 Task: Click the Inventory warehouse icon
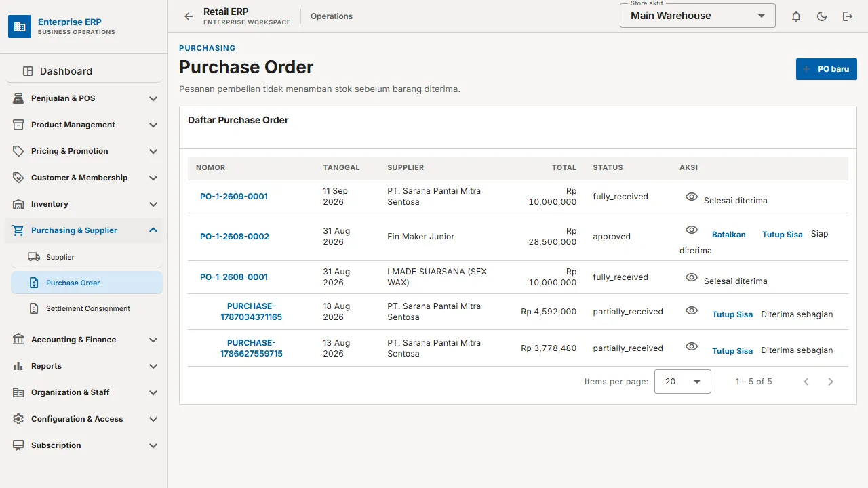tap(18, 204)
